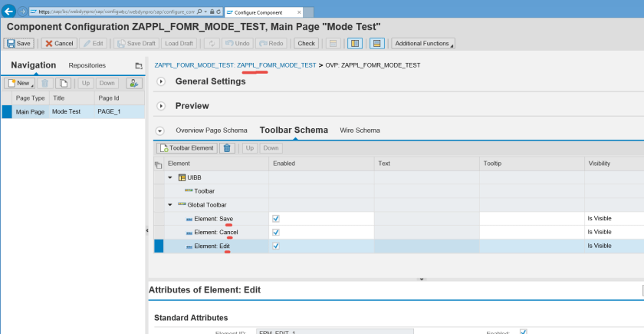The image size is (644, 334).
Task: Toggle Enabled checkbox for Element: Save
Action: tap(276, 218)
